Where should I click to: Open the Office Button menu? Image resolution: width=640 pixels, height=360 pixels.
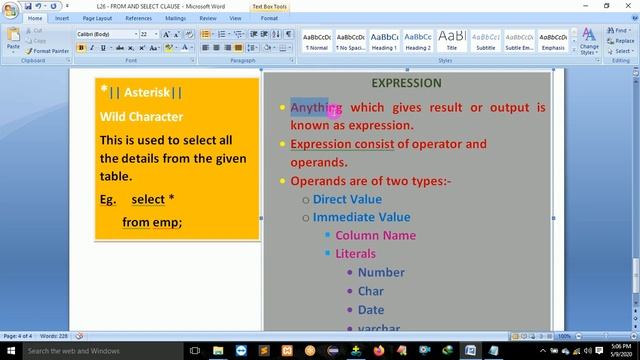(11, 11)
